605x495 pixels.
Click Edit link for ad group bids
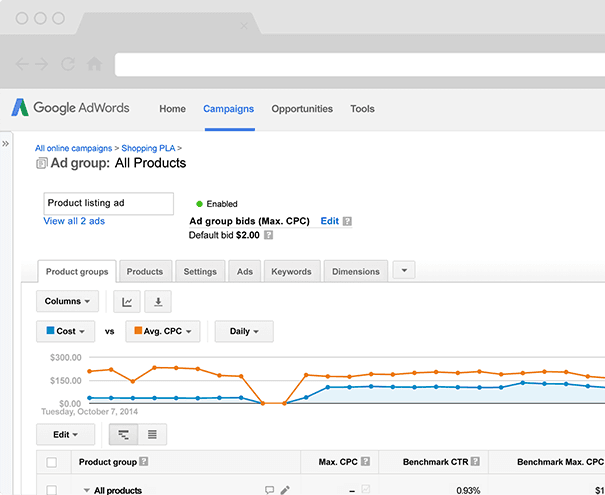(x=329, y=220)
